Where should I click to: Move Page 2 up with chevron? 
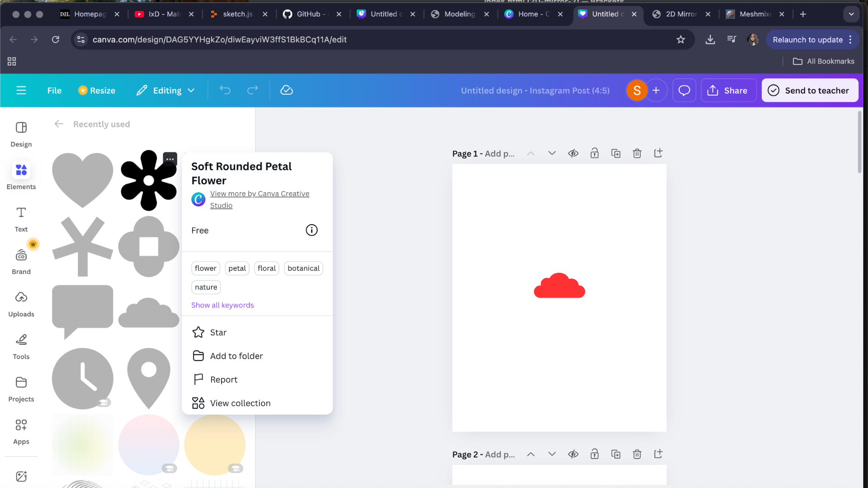click(531, 454)
